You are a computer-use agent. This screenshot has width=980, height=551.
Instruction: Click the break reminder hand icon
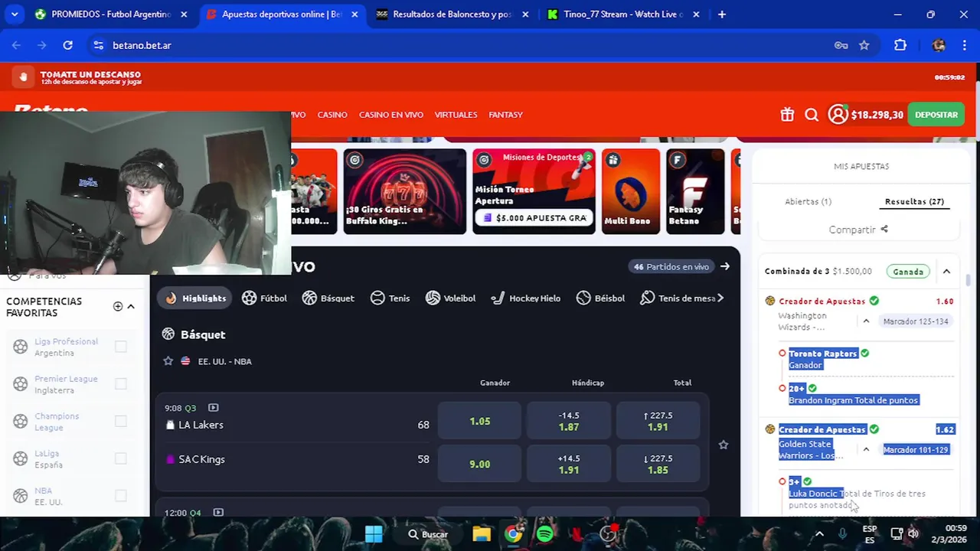[x=23, y=77]
